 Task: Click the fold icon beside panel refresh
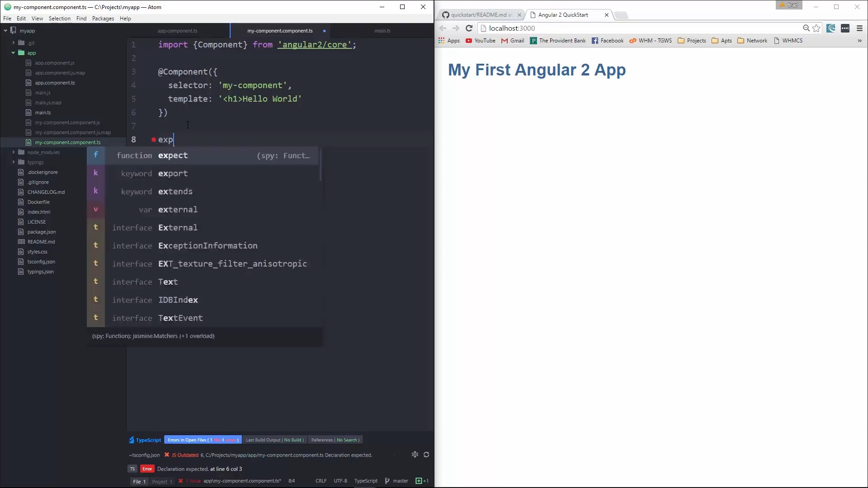pyautogui.click(x=415, y=455)
